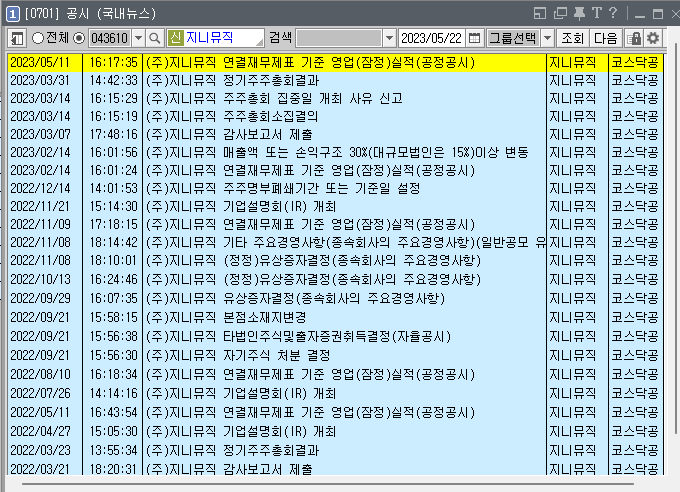Expand the 검색 keyword dropdown arrow
This screenshot has width=680, height=492.
(389, 38)
